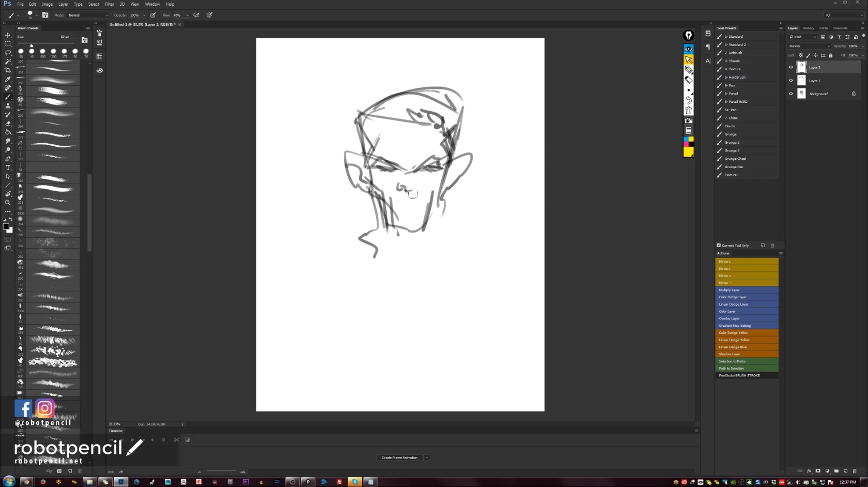This screenshot has height=487, width=868.
Task: Open the layer filter Kind dropdown
Action: coord(802,37)
